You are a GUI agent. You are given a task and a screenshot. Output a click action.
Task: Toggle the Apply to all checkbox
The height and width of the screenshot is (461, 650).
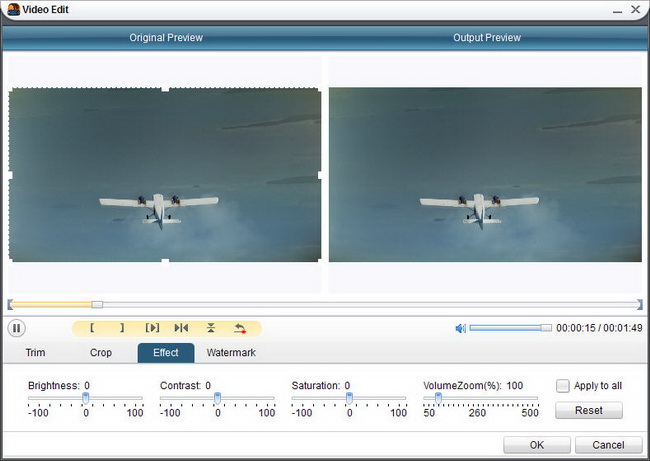563,386
